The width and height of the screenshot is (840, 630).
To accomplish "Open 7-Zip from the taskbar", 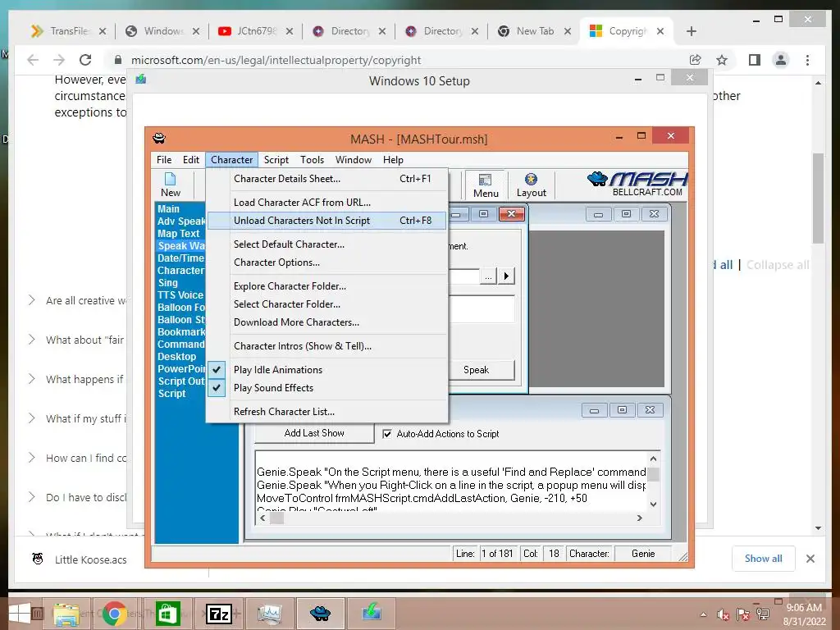I will point(218,614).
